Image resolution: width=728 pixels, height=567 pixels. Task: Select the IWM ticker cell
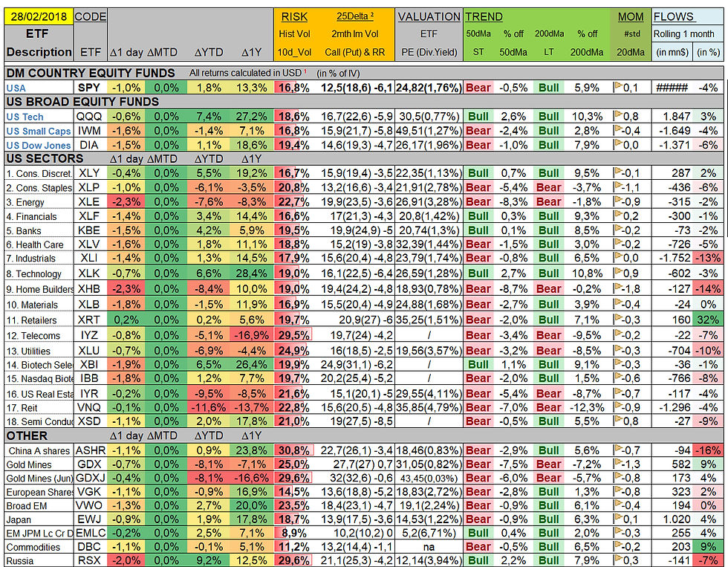90,131
